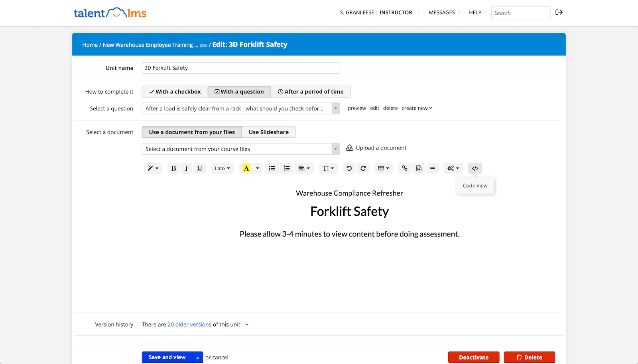This screenshot has width=638, height=364.
Task: Go to the TalentLMS logo home
Action: tap(110, 13)
